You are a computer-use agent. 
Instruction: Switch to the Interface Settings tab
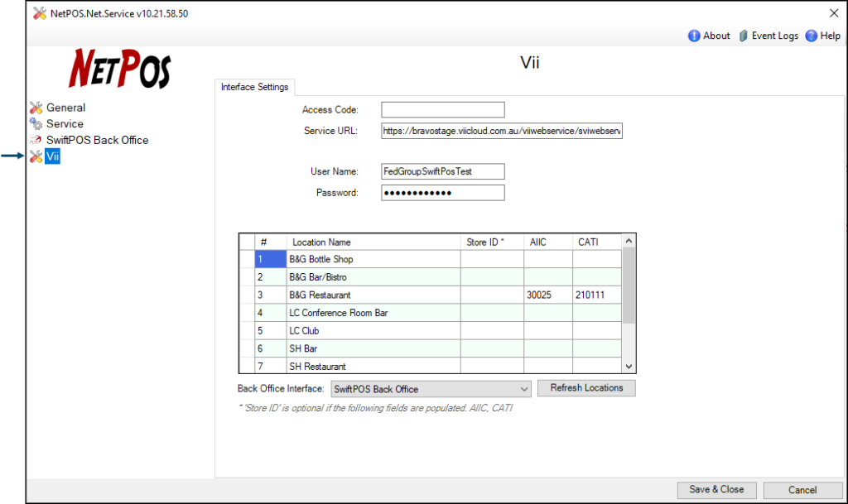pyautogui.click(x=255, y=87)
